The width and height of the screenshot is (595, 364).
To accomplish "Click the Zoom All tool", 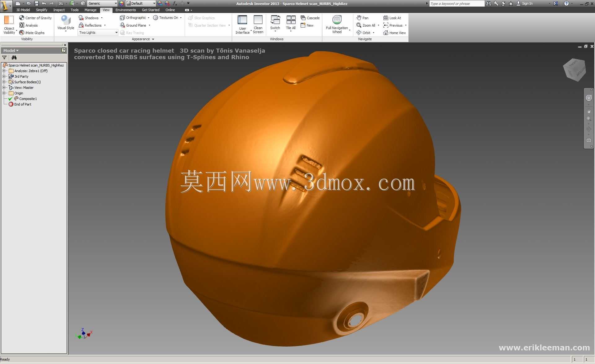I will (x=366, y=25).
